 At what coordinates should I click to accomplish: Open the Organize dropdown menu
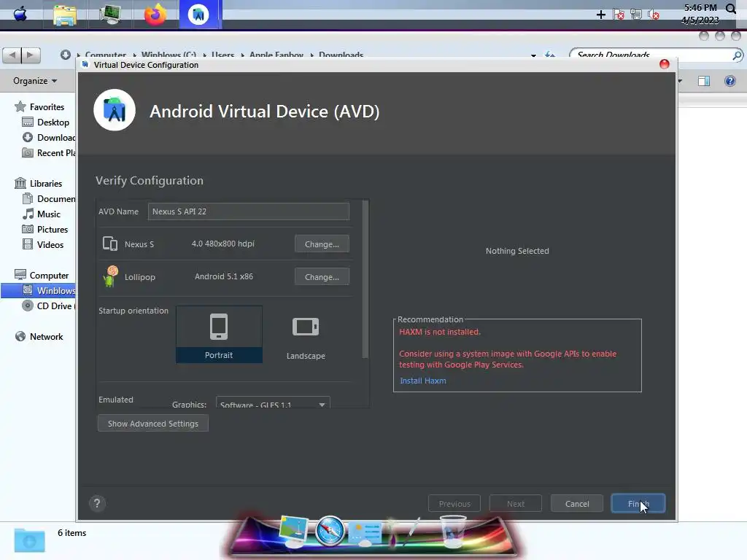(x=35, y=81)
